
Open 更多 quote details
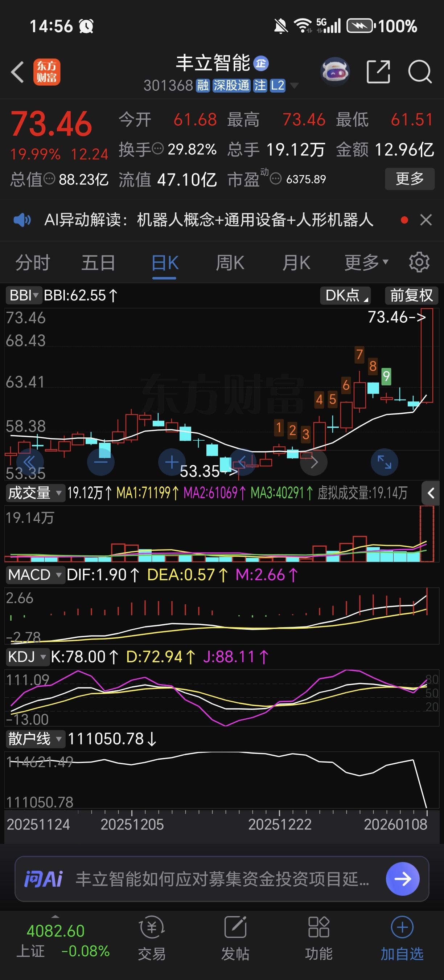[410, 179]
